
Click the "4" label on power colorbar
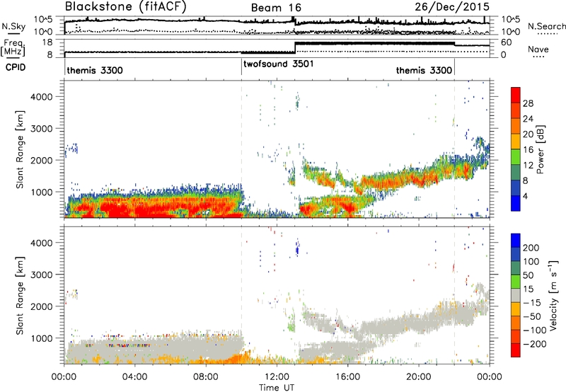[526, 196]
